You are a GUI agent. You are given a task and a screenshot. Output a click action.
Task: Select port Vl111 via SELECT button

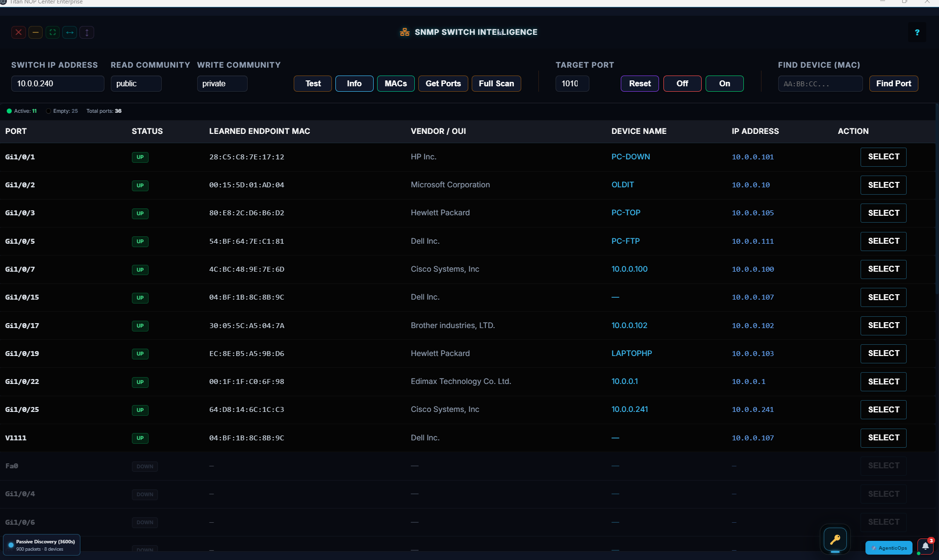[884, 437]
